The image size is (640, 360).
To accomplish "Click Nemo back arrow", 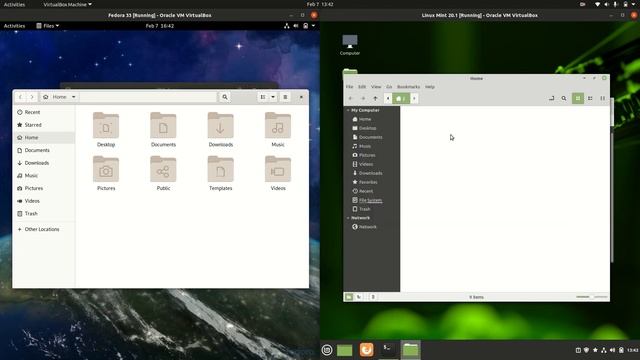I will coord(351,98).
